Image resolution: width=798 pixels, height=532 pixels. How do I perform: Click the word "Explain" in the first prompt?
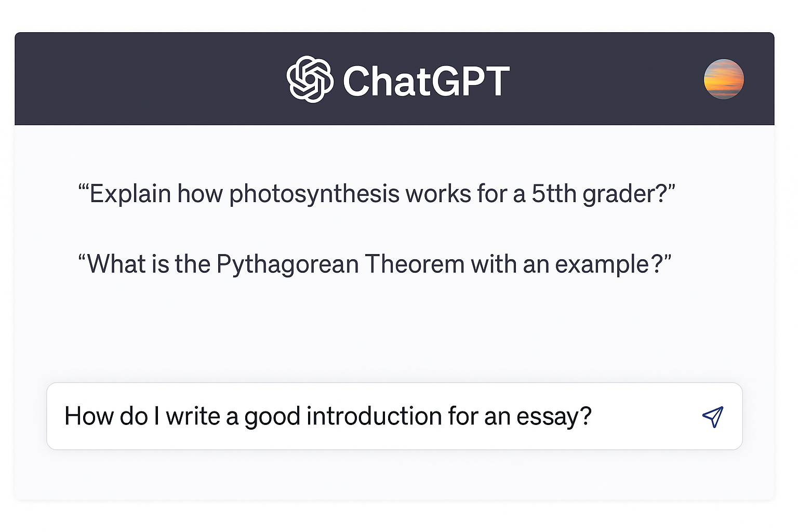(130, 194)
